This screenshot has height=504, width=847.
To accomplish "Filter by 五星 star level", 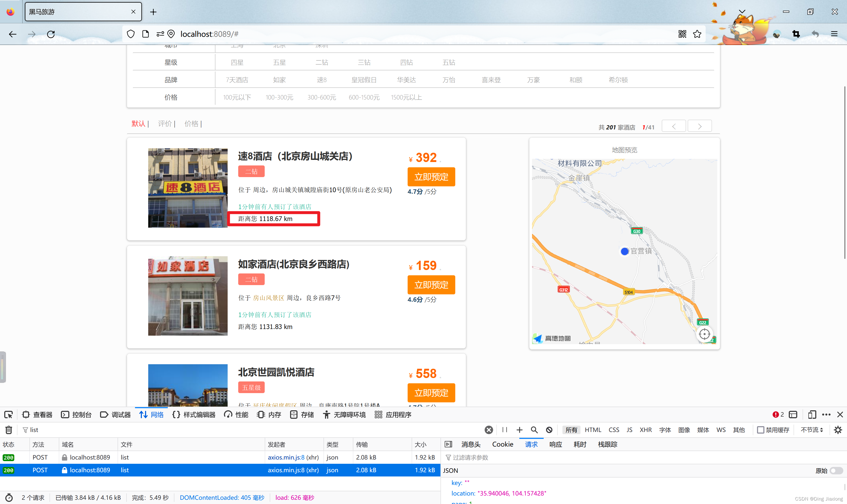I will coord(280,62).
